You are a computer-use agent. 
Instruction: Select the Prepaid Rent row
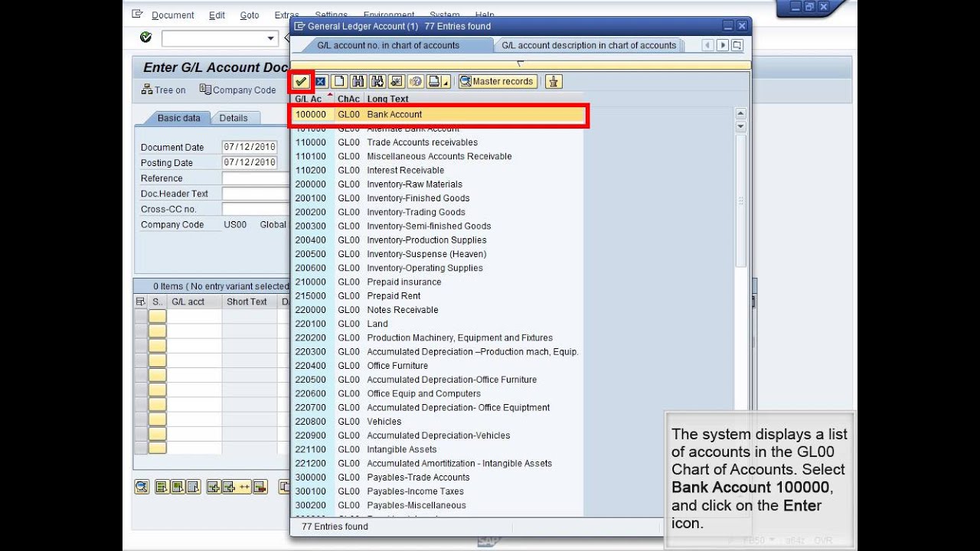click(437, 296)
